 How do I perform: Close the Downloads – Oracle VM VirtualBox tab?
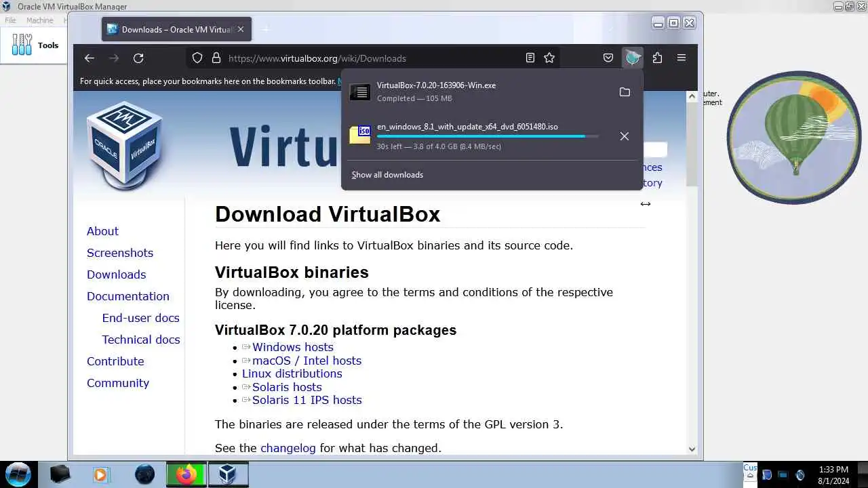[x=240, y=29]
